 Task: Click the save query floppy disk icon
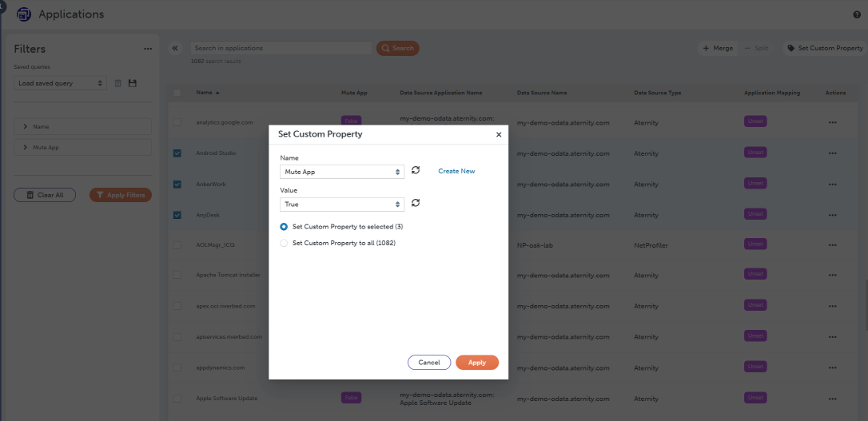(x=133, y=83)
